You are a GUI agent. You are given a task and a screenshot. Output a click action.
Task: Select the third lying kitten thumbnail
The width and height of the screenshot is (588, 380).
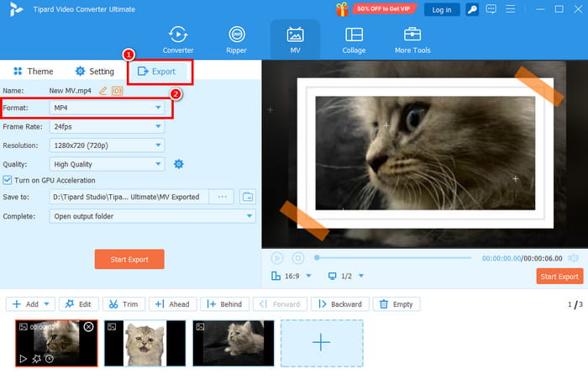(234, 343)
